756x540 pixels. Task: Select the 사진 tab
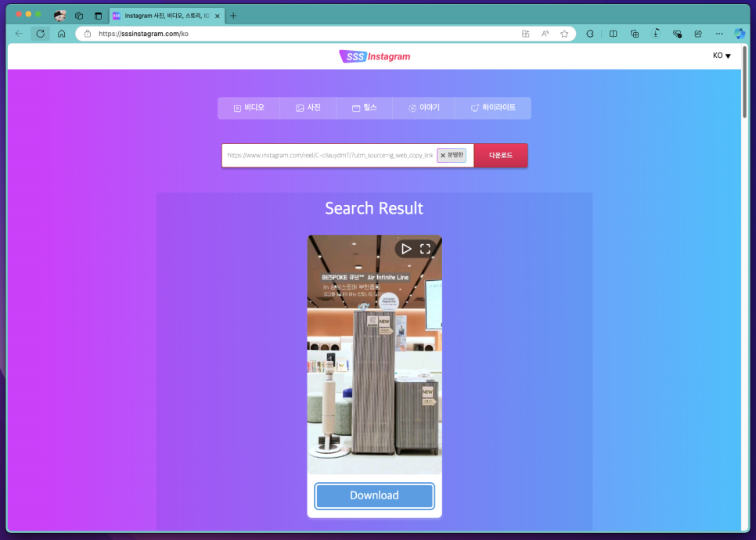pyautogui.click(x=308, y=108)
